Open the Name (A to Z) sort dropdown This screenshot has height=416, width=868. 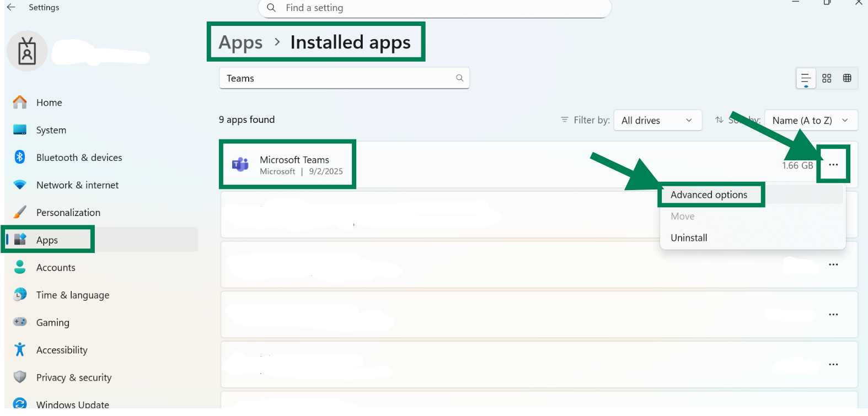pyautogui.click(x=811, y=120)
